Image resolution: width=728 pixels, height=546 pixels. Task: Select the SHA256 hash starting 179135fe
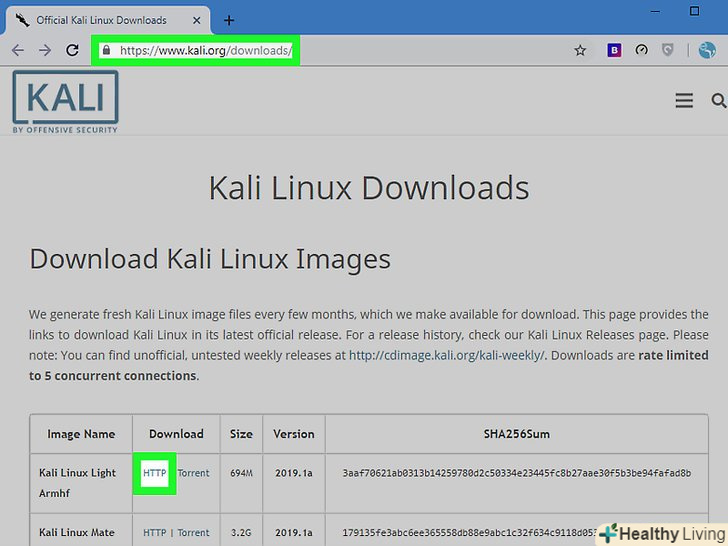pyautogui.click(x=470, y=533)
